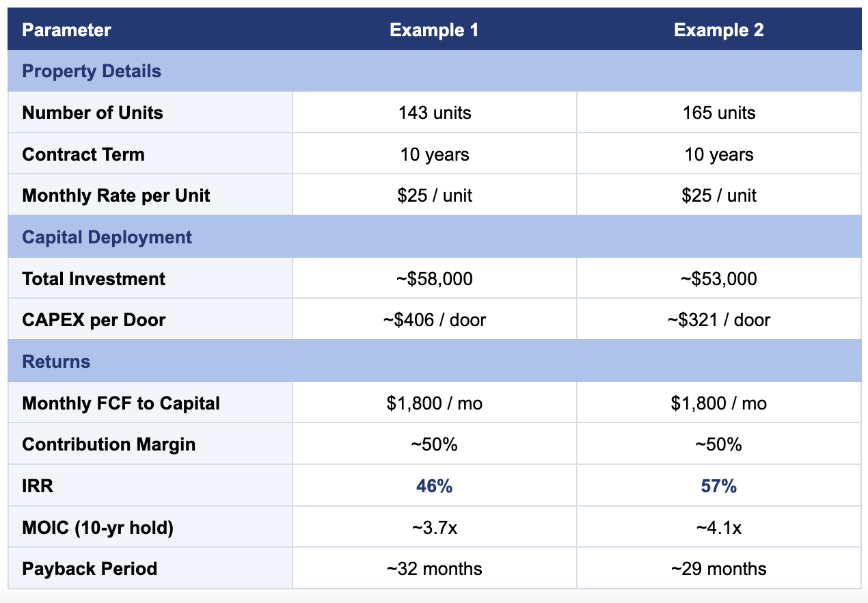Click the Contract Term row label

[x=83, y=155]
